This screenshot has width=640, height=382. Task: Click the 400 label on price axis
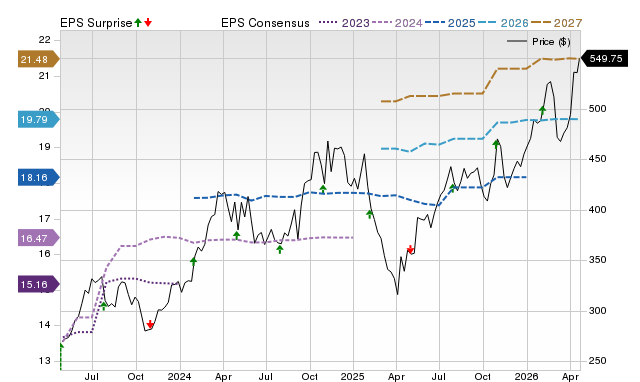pyautogui.click(x=597, y=210)
